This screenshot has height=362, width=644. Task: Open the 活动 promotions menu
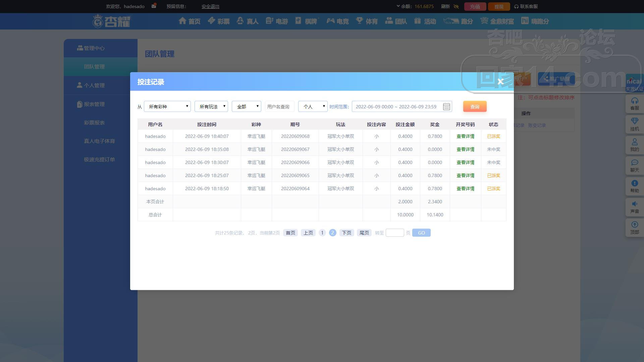pyautogui.click(x=425, y=21)
